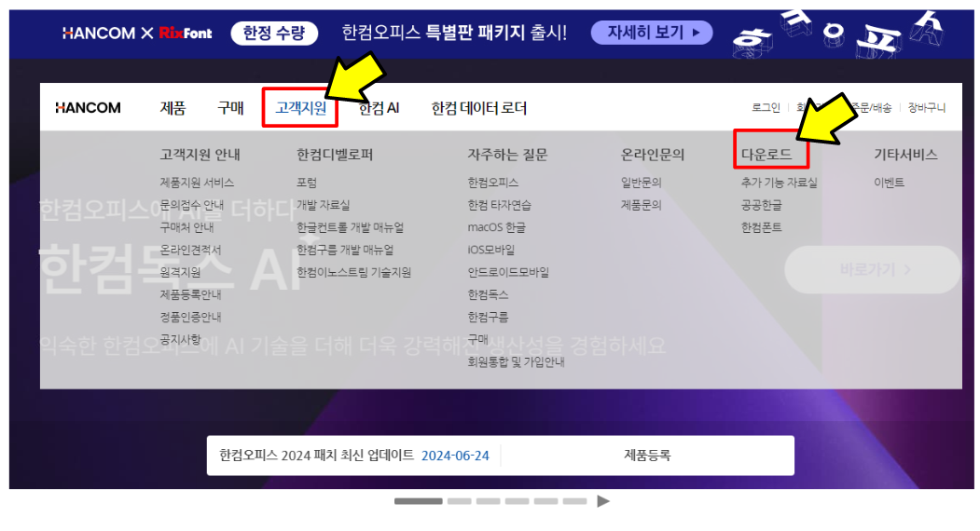
Task: Open 한컴독스 FAQ link
Action: 488,295
